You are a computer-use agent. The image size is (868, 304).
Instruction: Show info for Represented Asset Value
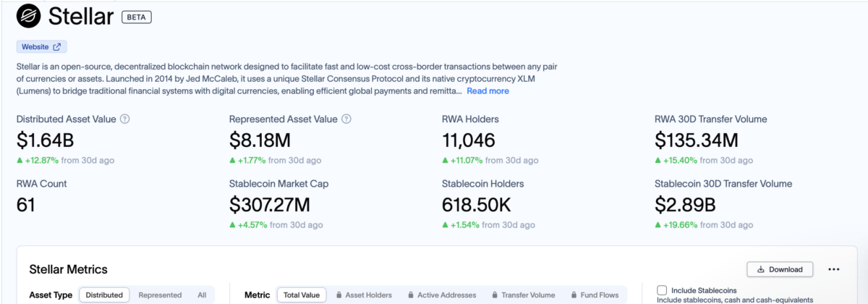tap(346, 119)
